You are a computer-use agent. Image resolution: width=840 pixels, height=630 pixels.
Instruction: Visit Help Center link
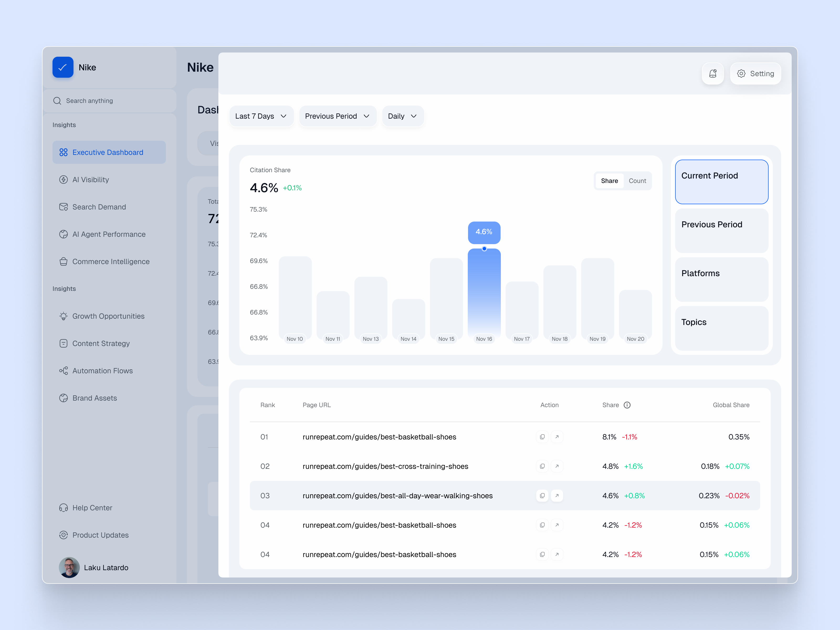(x=92, y=507)
